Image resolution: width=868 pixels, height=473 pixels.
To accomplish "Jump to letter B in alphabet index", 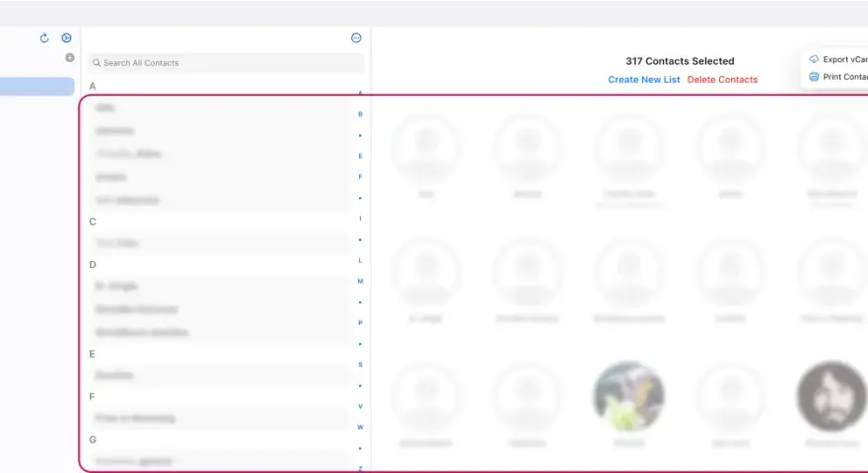I will [360, 114].
